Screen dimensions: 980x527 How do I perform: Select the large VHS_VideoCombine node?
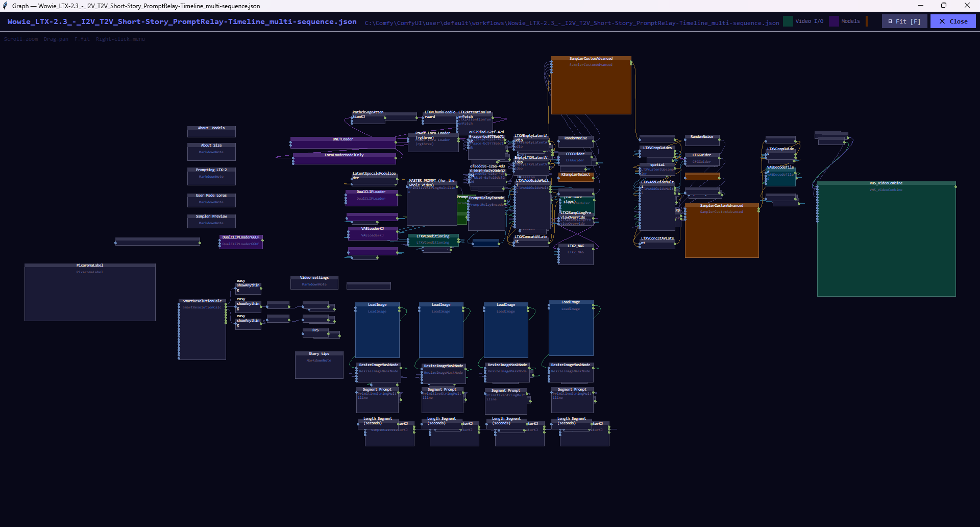[x=886, y=239]
